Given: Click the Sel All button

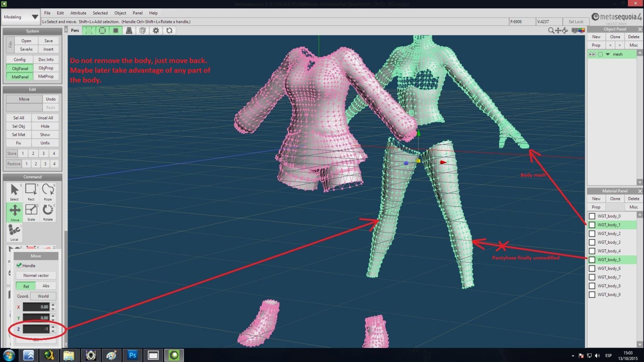Looking at the screenshot, I should tap(19, 118).
